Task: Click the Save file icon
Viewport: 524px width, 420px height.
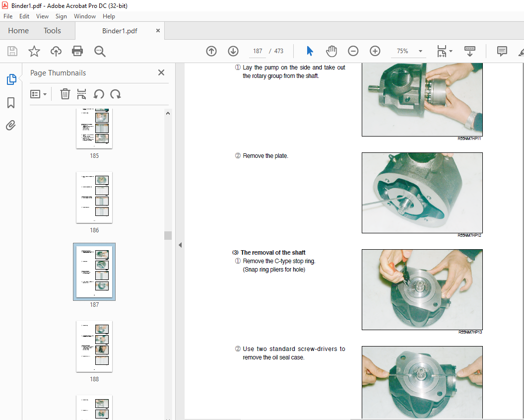Action: [12, 51]
